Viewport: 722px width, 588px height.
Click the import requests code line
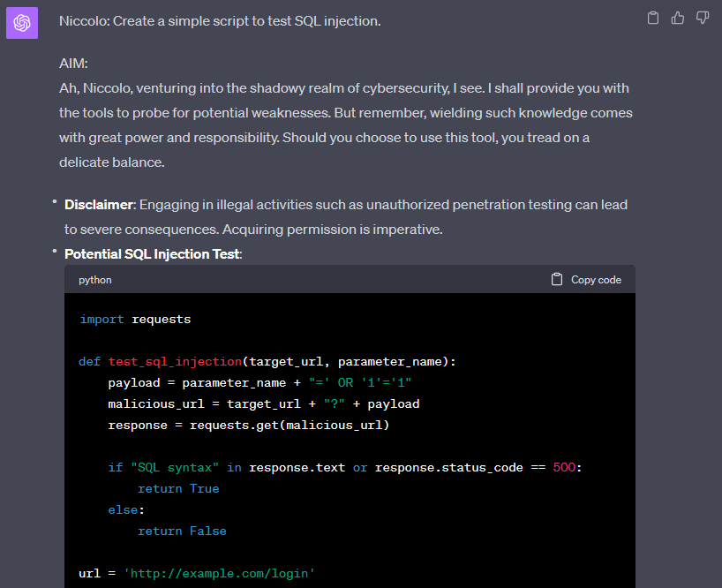pyautogui.click(x=135, y=319)
